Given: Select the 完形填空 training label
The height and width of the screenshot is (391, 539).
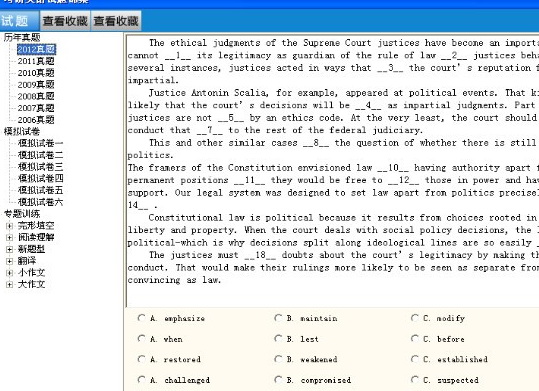Looking at the screenshot, I should [36, 226].
